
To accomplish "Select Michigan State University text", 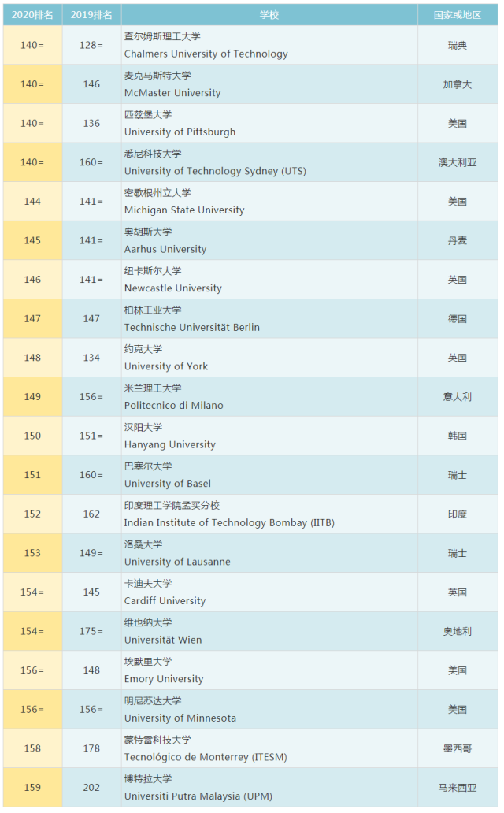I will pyautogui.click(x=184, y=210).
